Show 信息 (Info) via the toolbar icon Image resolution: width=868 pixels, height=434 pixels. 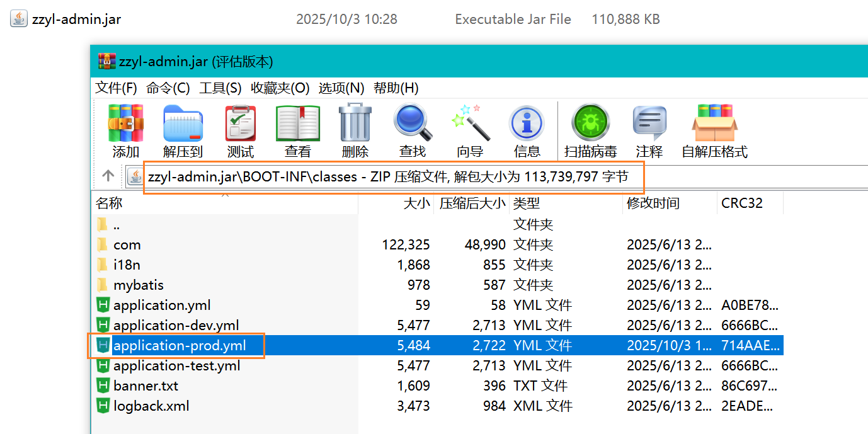527,123
